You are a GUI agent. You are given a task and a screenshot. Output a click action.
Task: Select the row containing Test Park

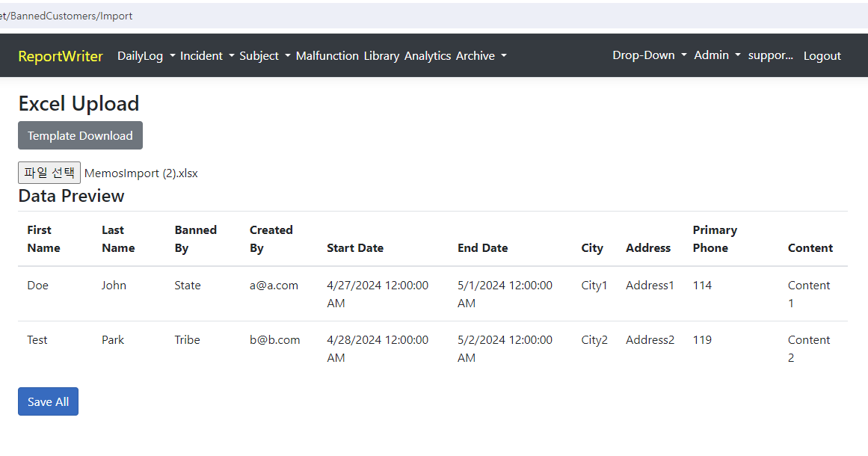tap(299, 348)
